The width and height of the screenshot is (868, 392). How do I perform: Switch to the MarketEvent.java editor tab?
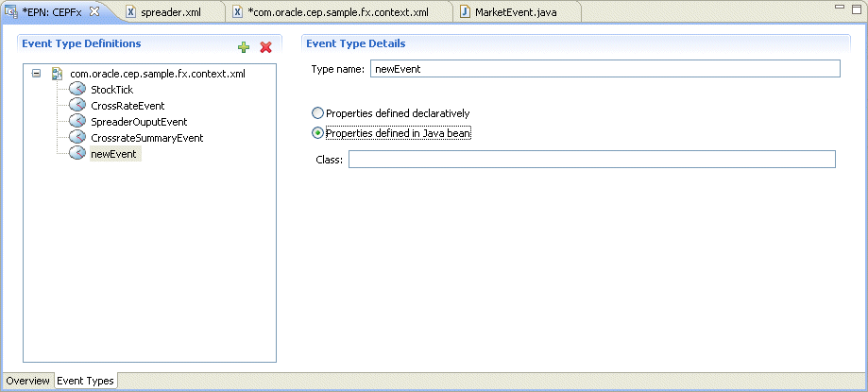[x=516, y=12]
